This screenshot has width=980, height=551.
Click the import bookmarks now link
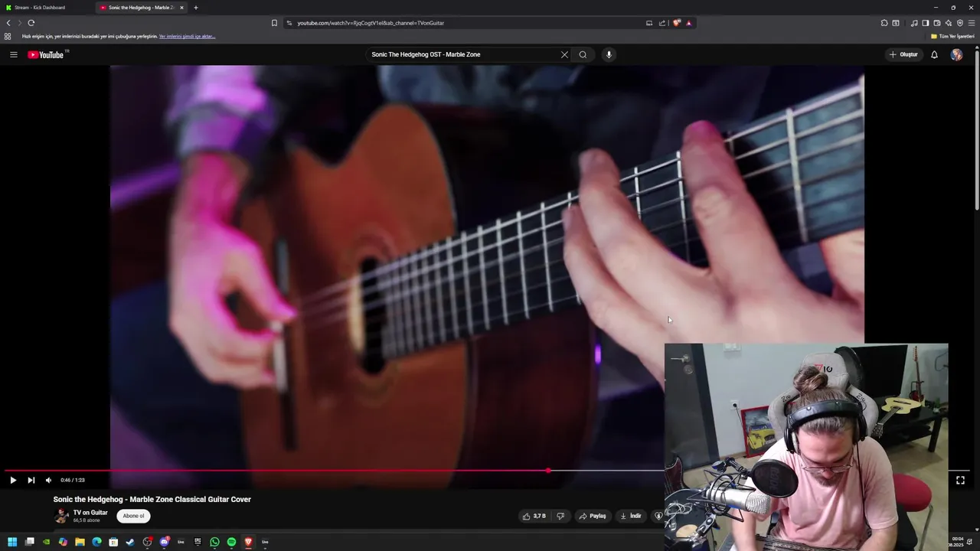(187, 36)
